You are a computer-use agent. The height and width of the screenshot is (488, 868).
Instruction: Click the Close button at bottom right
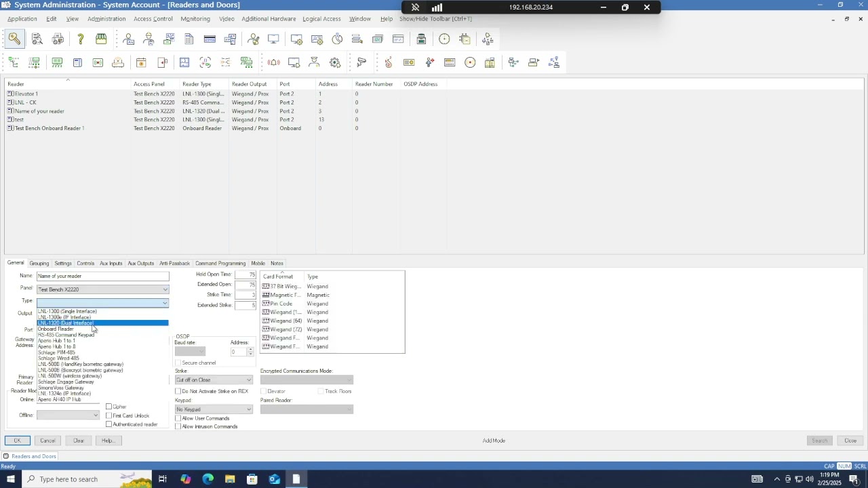coord(850,441)
